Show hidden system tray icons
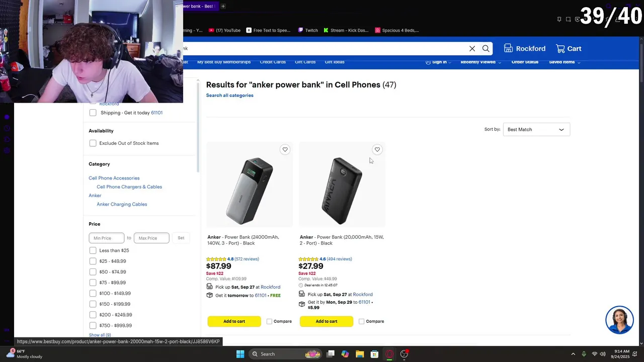This screenshot has height=362, width=644. pos(573,354)
